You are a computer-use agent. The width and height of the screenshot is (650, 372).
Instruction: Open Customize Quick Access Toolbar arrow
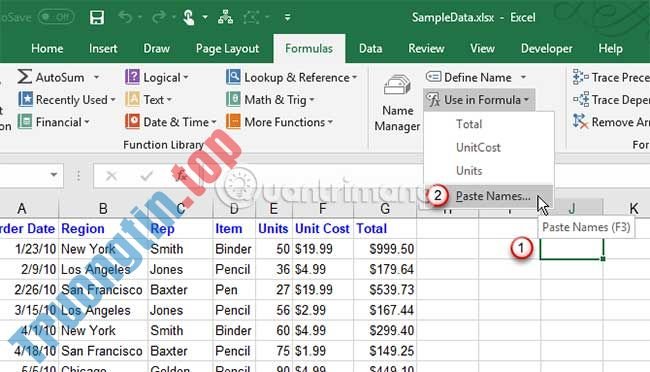click(287, 17)
